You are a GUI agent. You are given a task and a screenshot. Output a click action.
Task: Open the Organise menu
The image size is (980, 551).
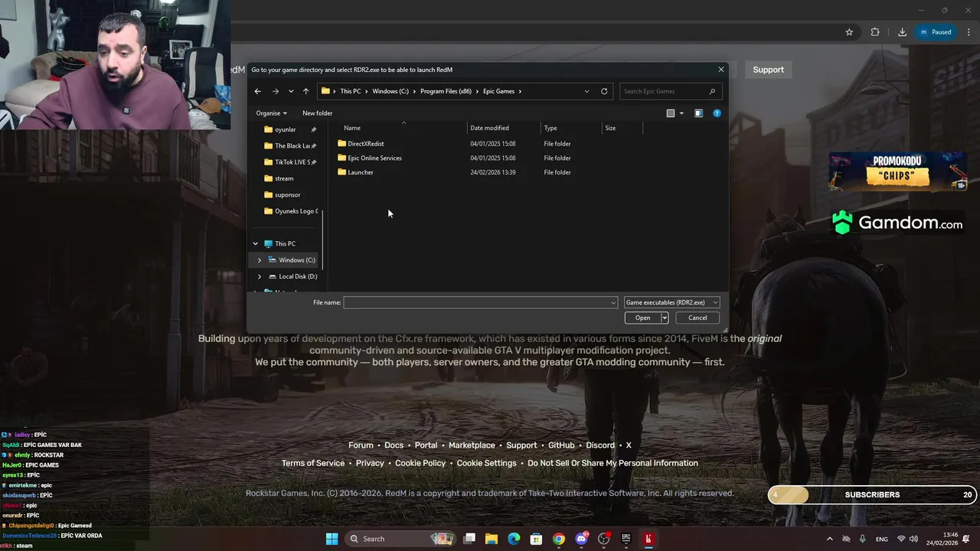pos(271,113)
